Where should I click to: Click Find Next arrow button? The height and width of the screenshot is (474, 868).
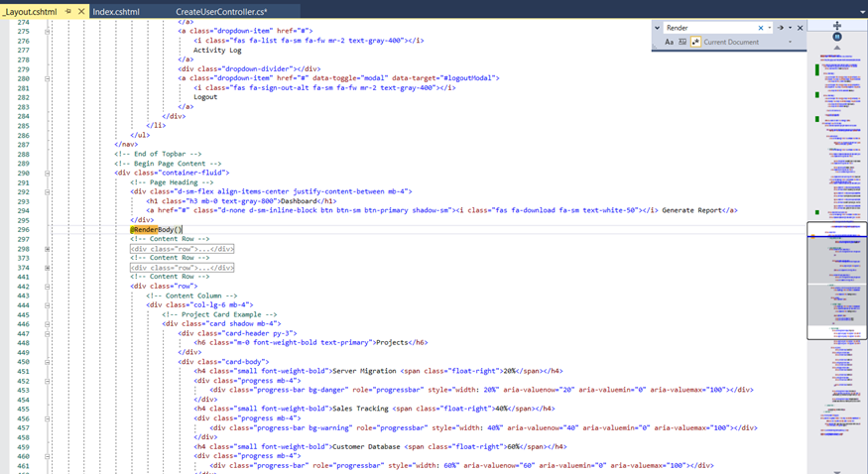pos(780,28)
